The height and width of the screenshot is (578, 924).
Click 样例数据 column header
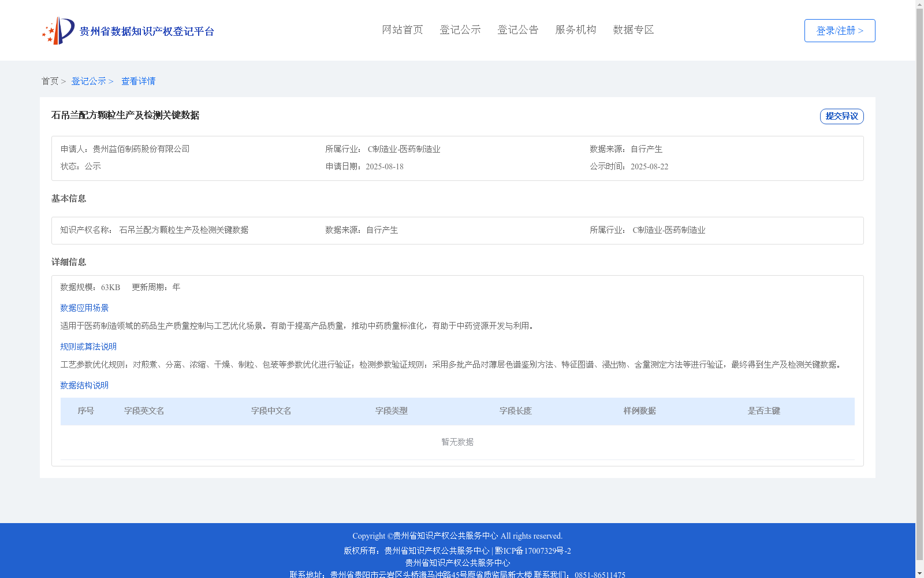[640, 411]
